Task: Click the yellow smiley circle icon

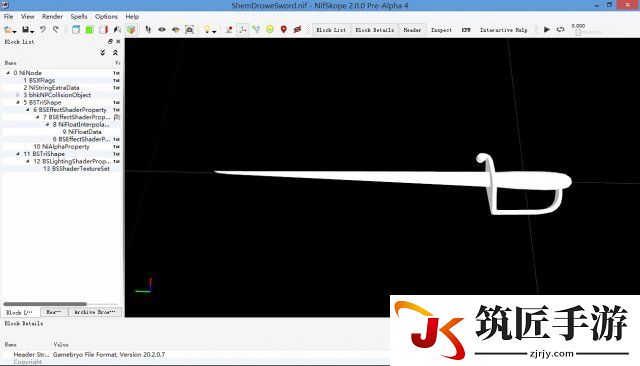Action: click(x=270, y=29)
